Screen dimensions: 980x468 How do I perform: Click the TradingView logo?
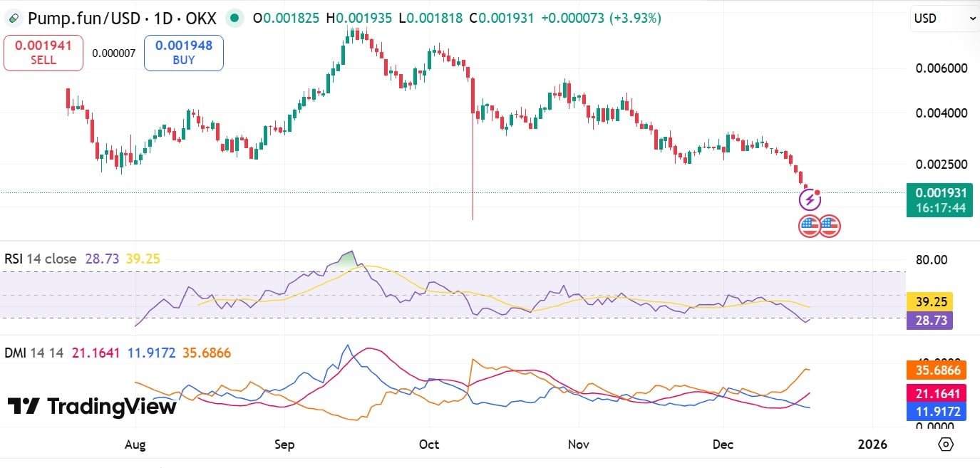pyautogui.click(x=92, y=407)
